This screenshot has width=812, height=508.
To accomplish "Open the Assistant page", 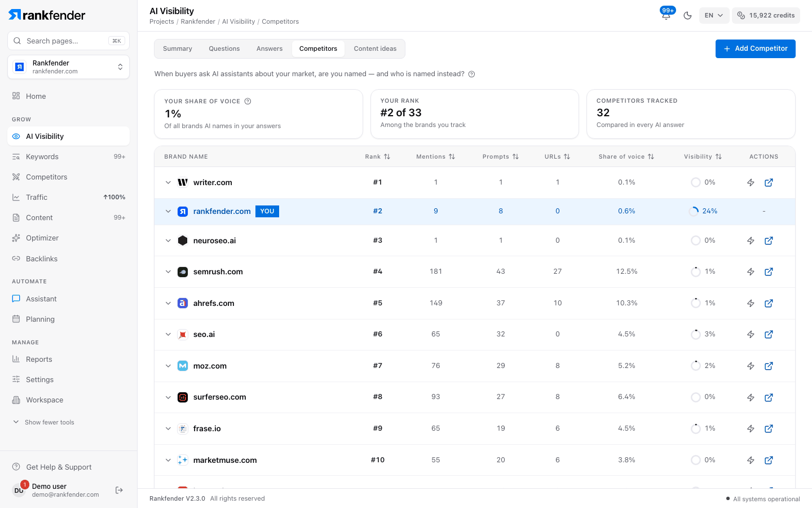I will point(69,299).
